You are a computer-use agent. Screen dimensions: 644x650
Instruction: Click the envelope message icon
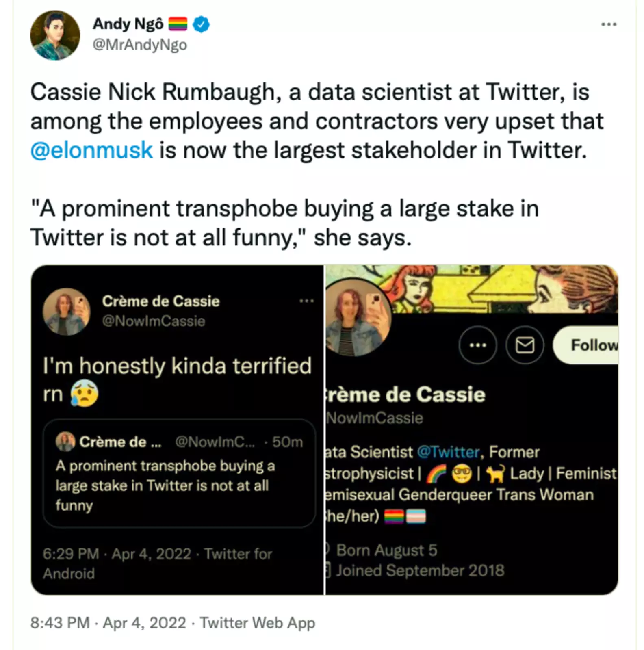(525, 345)
